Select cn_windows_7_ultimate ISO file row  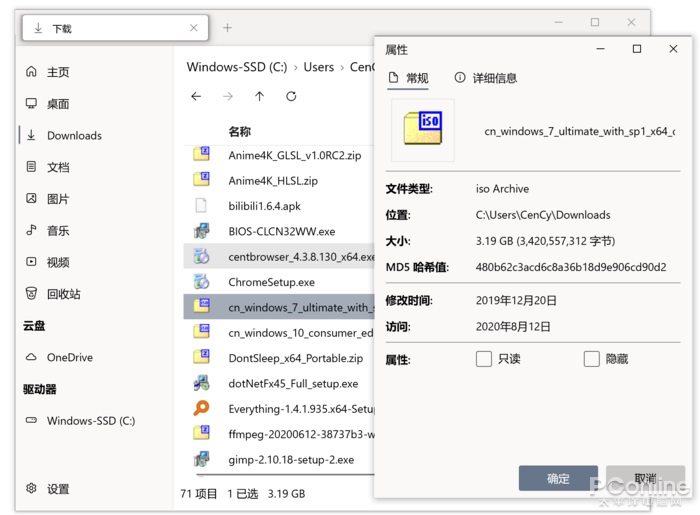pos(279,307)
